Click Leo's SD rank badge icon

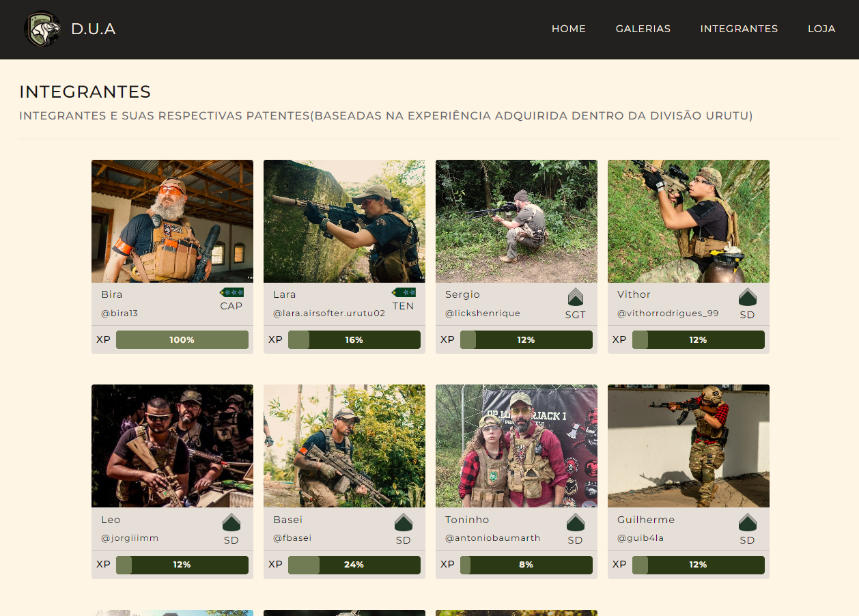231,522
